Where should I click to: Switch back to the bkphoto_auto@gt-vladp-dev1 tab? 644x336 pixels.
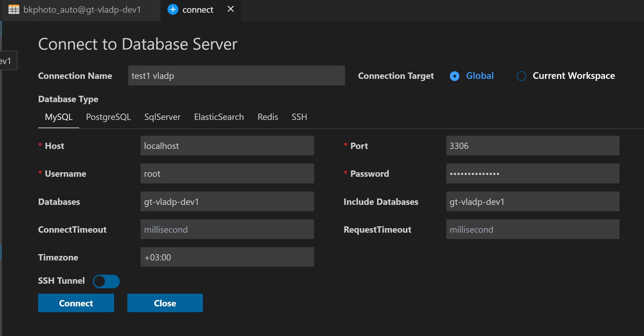[x=82, y=10]
